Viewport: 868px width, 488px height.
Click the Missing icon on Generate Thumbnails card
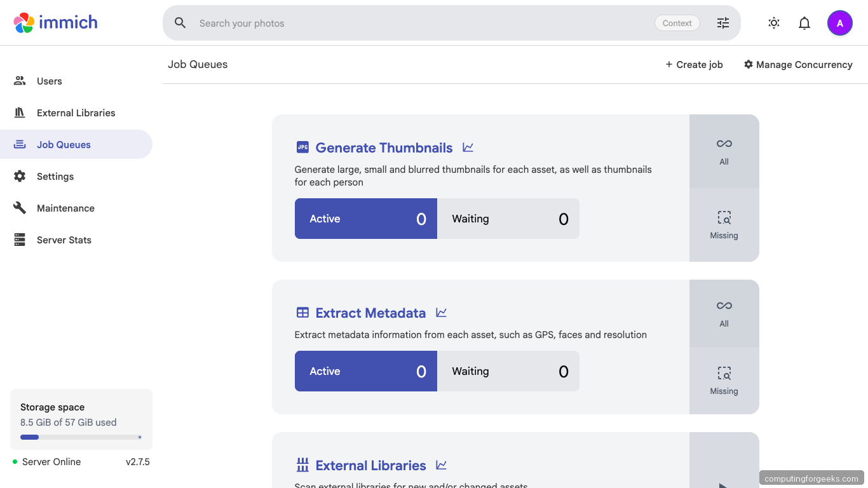click(x=724, y=224)
